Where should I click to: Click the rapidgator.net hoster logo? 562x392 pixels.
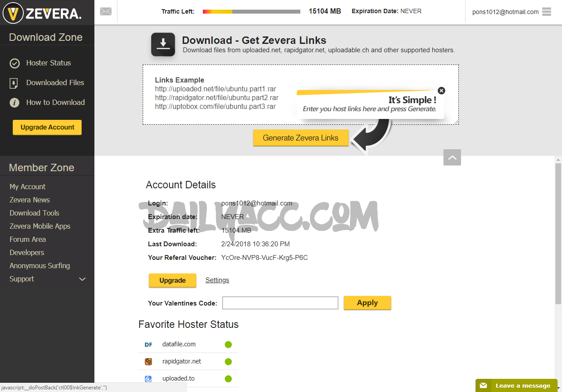(x=148, y=362)
